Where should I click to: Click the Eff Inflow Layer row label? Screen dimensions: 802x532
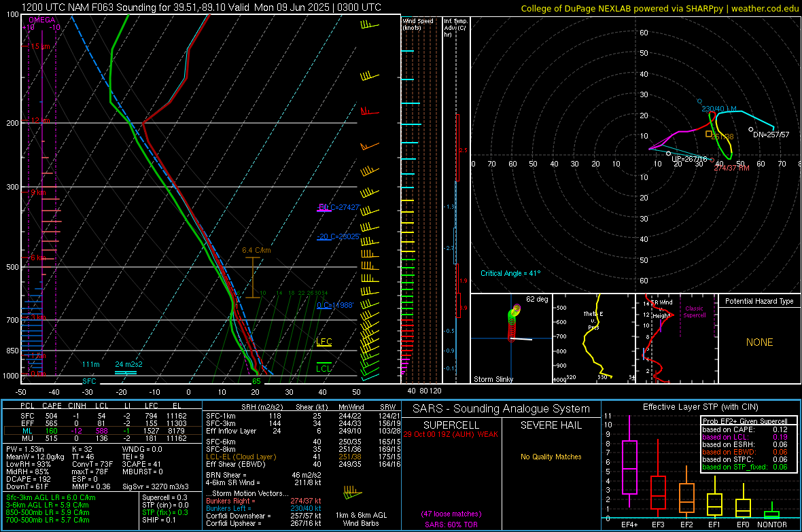pos(232,431)
